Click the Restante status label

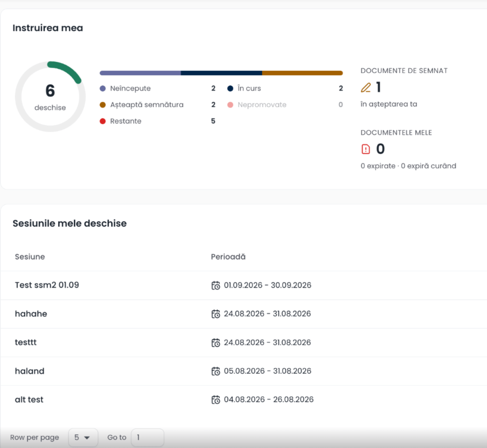pyautogui.click(x=126, y=121)
